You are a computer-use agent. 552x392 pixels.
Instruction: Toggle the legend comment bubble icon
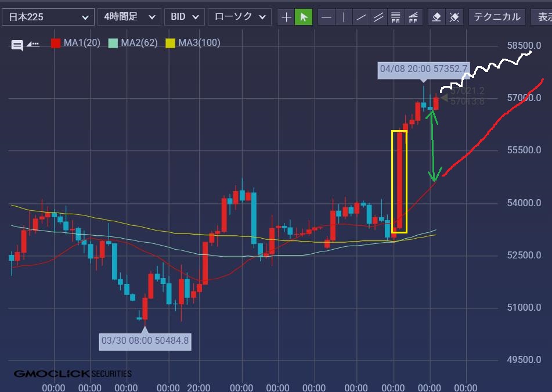point(17,44)
